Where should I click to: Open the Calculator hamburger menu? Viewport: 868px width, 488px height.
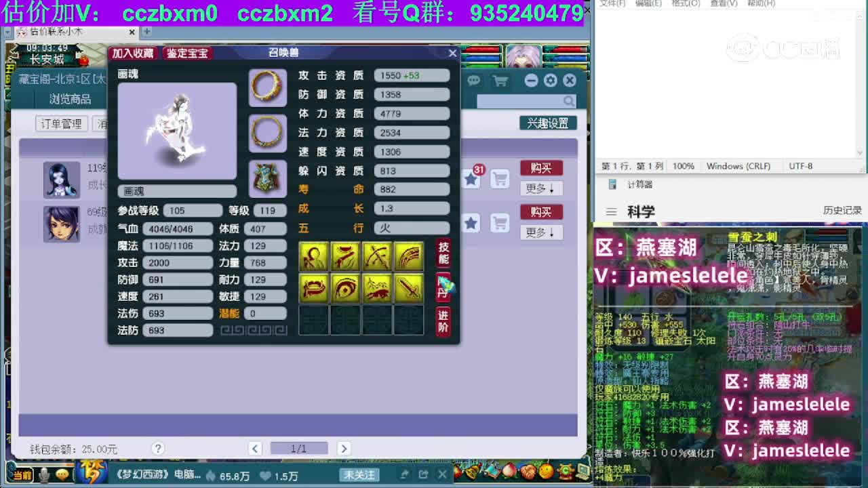611,212
